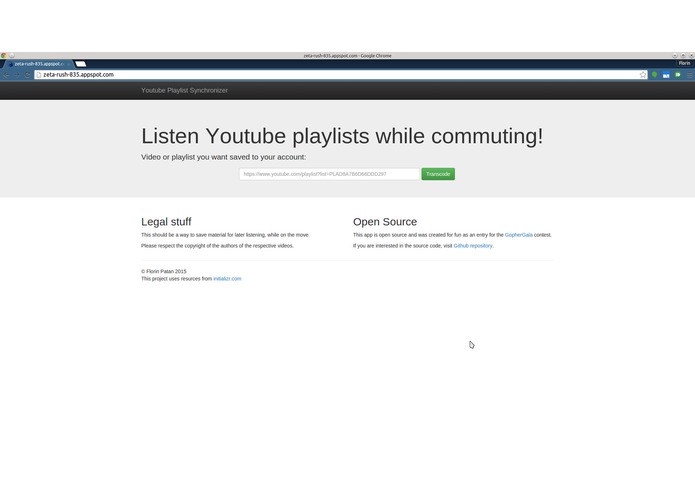
Task: Click the round button beside the Chrome logo
Action: pyautogui.click(x=12, y=55)
